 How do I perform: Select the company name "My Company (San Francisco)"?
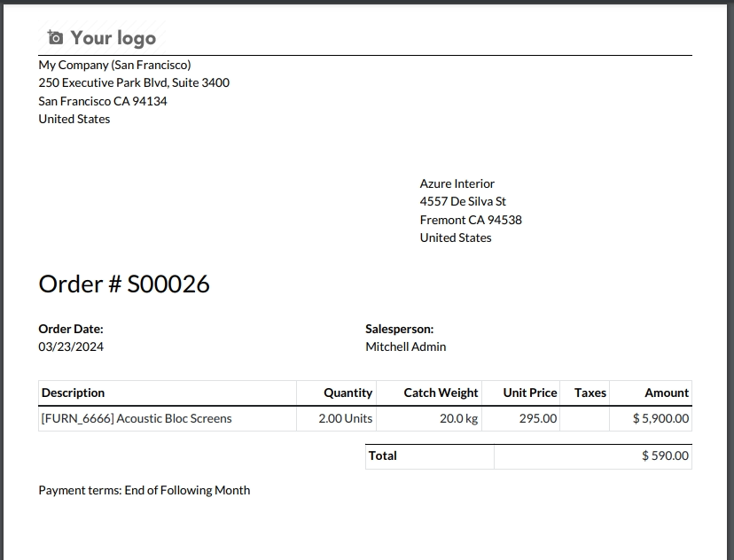[x=114, y=65]
